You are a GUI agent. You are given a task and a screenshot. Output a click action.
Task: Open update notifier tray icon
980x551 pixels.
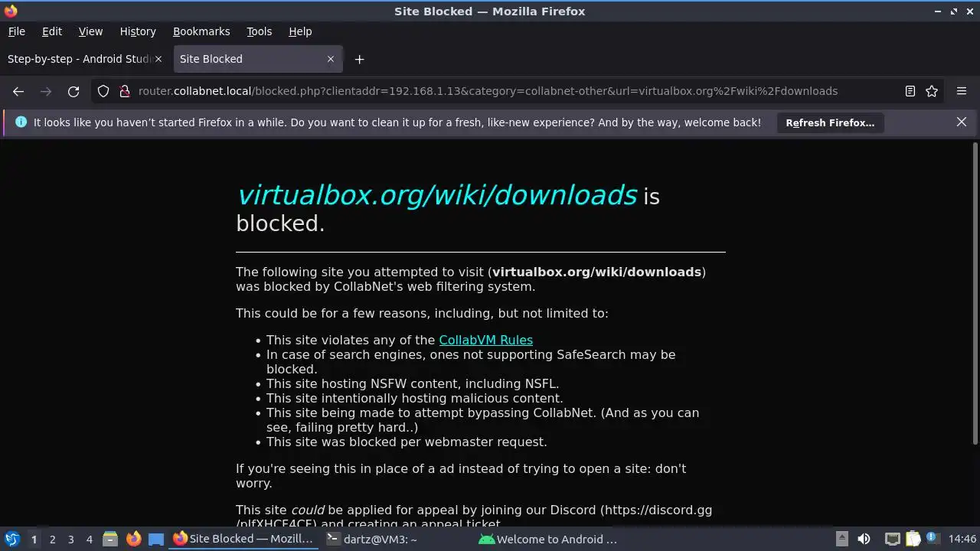(x=932, y=538)
